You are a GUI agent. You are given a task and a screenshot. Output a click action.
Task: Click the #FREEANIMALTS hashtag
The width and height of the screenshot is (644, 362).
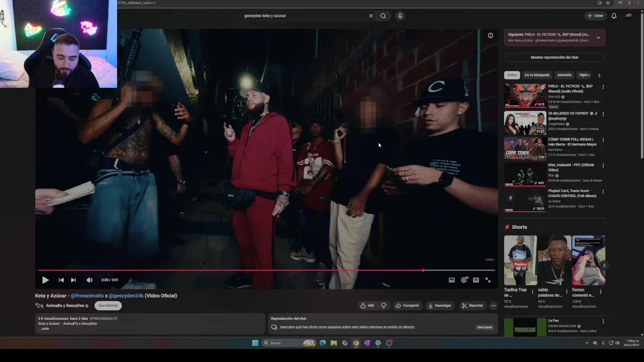[103, 318]
